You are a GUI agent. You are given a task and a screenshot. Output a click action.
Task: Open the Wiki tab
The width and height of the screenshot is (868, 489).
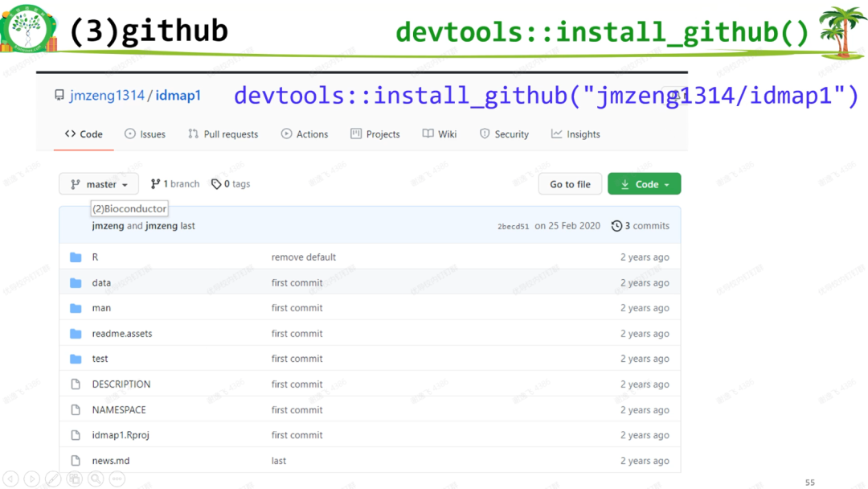point(440,134)
